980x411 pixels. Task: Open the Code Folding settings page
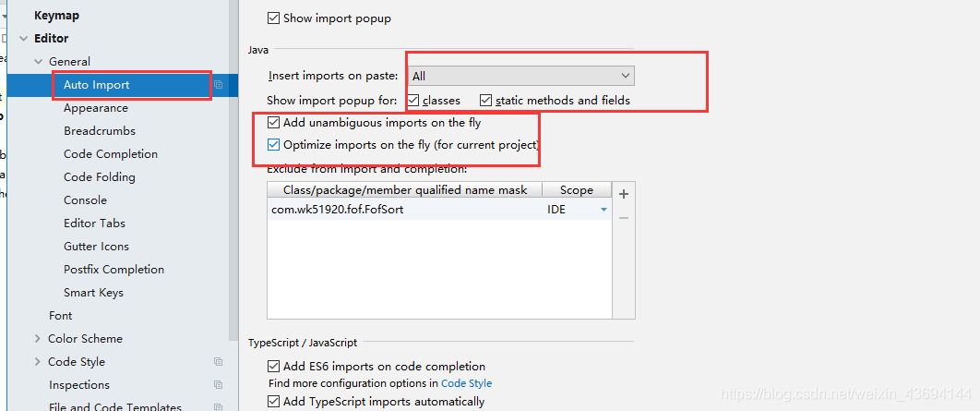click(100, 177)
